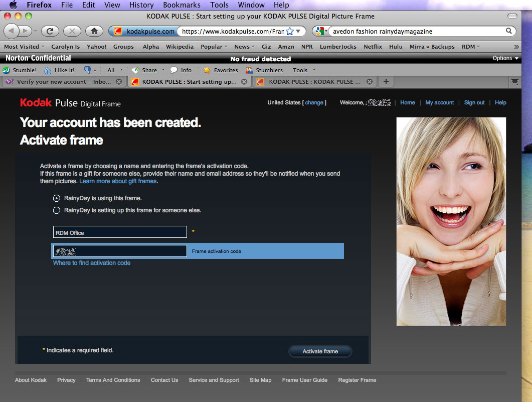Expand the Popular bookmarks folder
The image size is (532, 402).
[x=214, y=47]
